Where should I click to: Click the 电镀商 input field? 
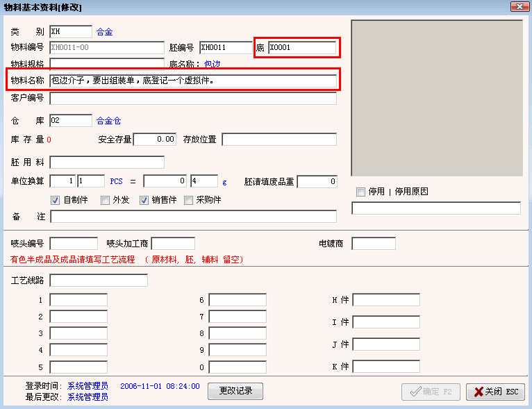click(x=374, y=244)
